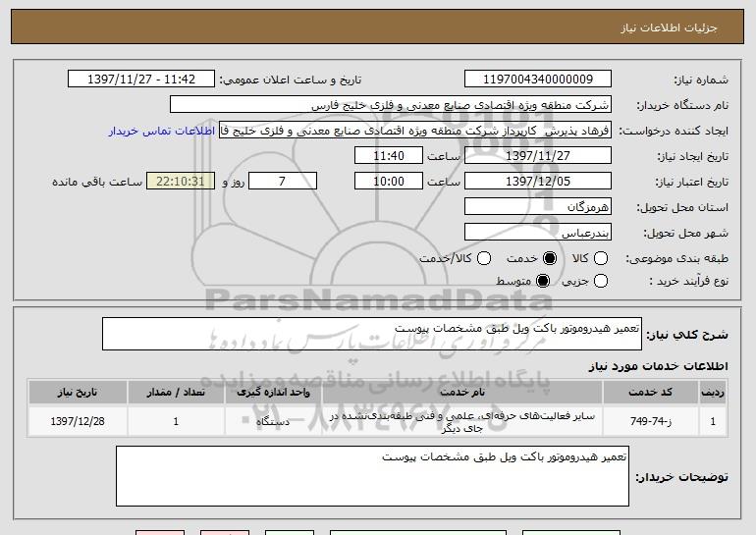Viewport: 756px width, 535px height.
Task: Choose متوسط purchase process option
Action: tap(542, 281)
